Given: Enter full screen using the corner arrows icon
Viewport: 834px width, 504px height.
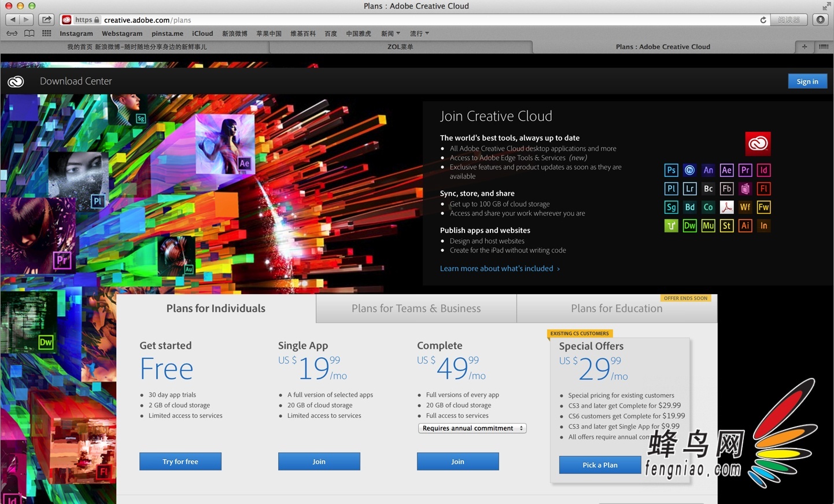Looking at the screenshot, I should (x=826, y=6).
